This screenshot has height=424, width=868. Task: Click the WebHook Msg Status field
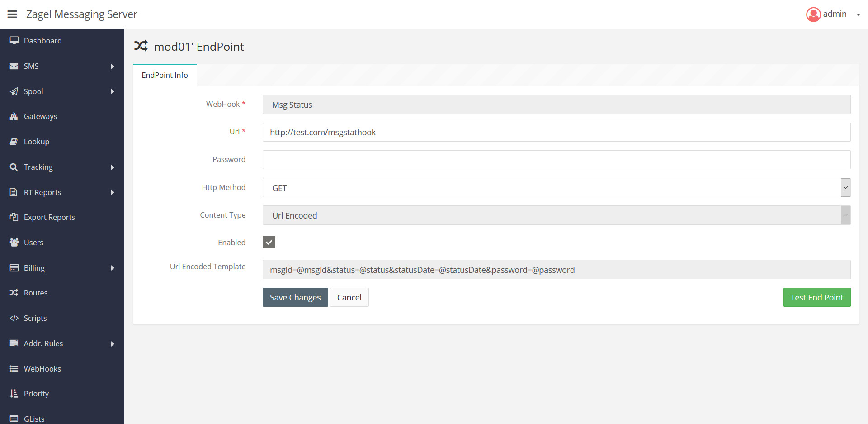point(557,105)
